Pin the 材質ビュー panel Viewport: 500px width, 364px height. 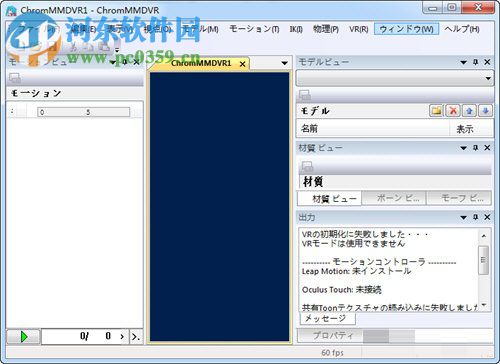coord(476,148)
